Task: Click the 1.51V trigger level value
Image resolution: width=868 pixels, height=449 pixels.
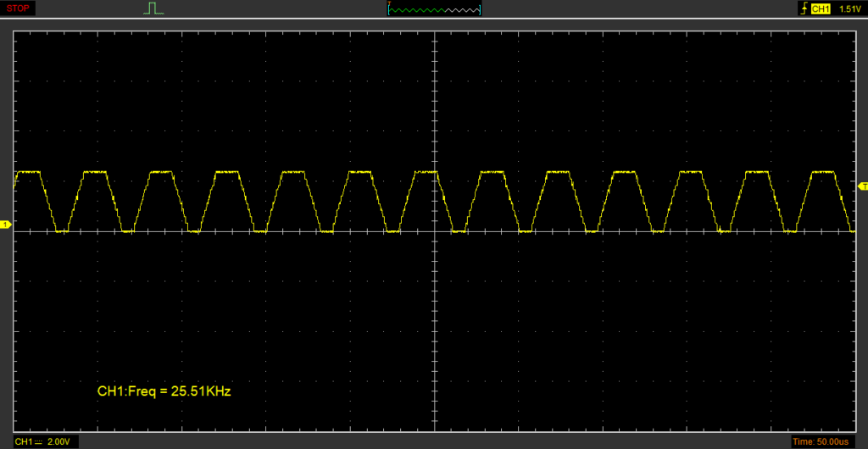Action: click(849, 8)
